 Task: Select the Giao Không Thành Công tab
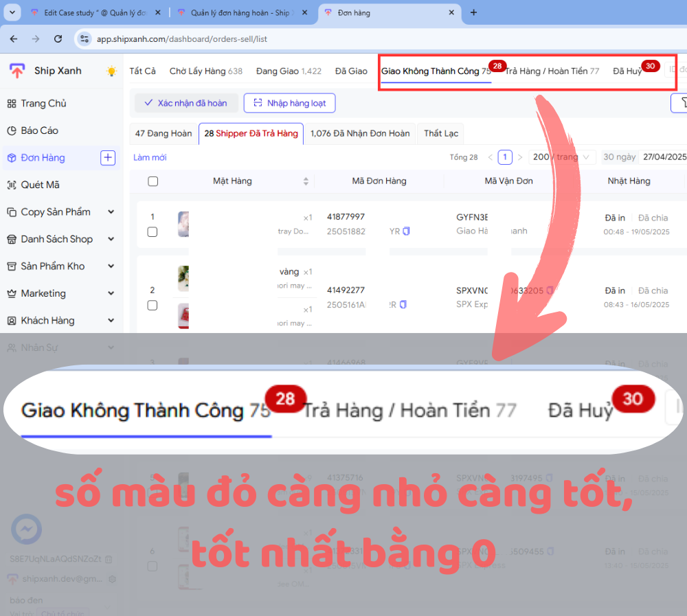436,71
